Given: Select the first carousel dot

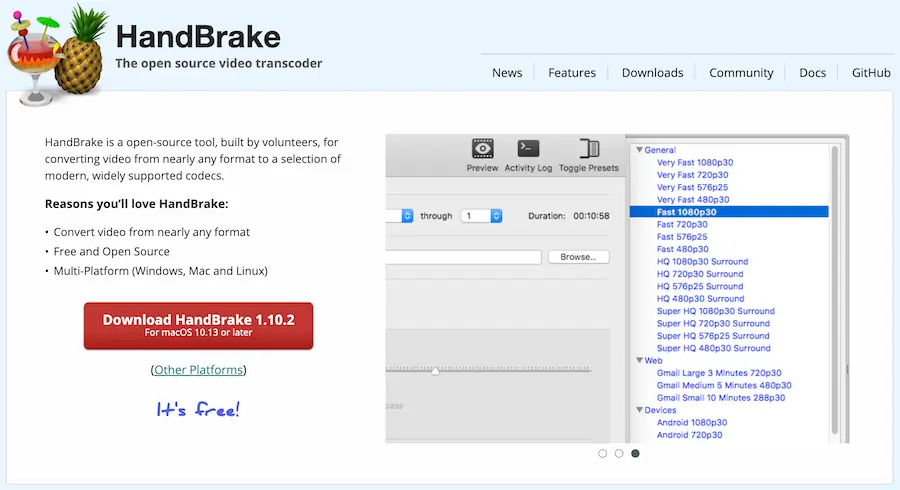Looking at the screenshot, I should click(x=602, y=453).
